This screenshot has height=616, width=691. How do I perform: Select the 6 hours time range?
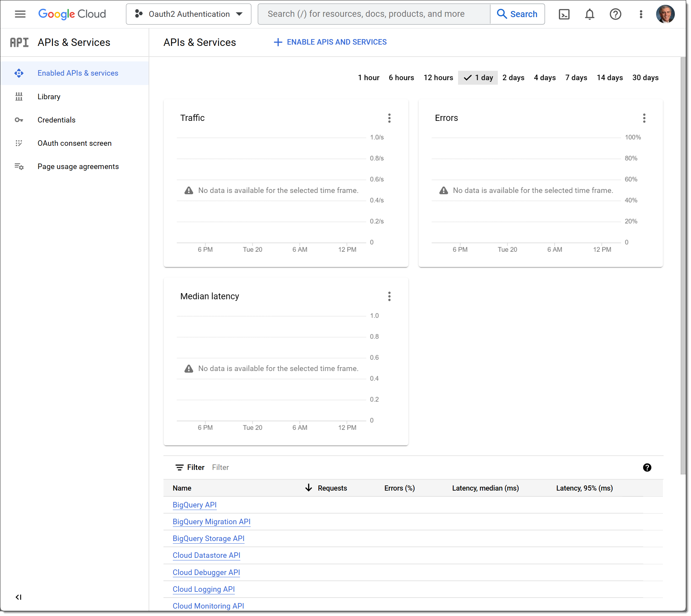tap(402, 78)
